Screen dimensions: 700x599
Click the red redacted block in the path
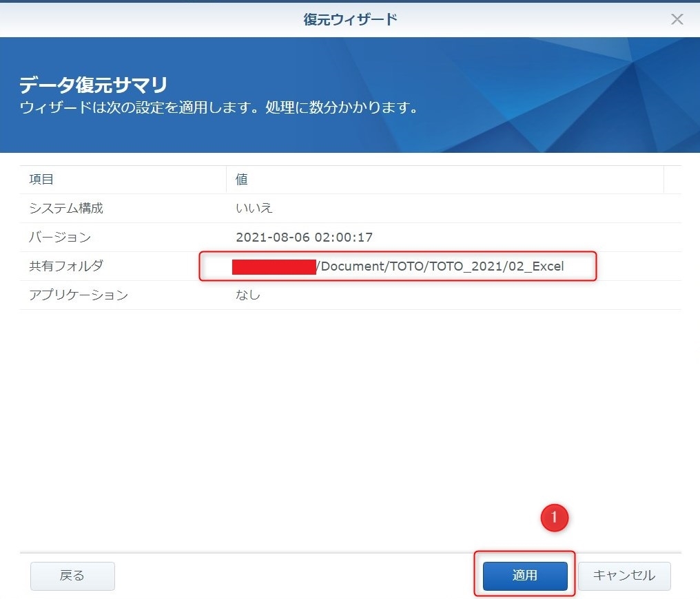tap(274, 266)
